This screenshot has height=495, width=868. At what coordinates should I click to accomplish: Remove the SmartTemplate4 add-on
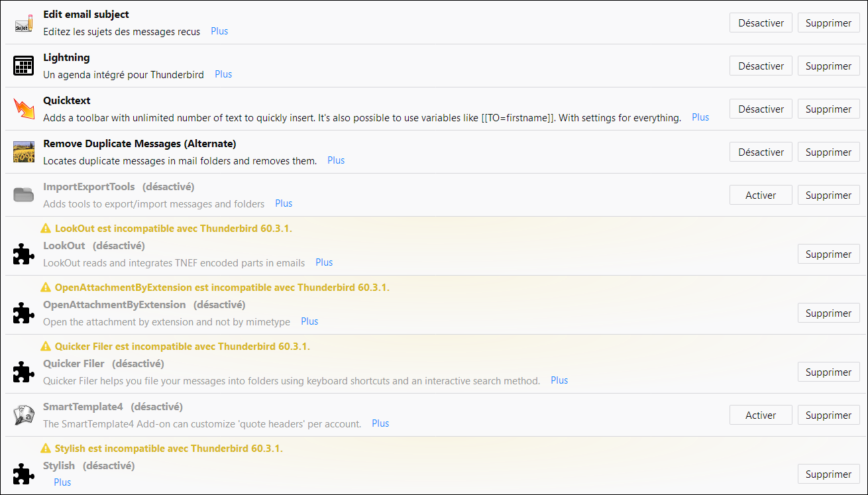[x=828, y=415]
